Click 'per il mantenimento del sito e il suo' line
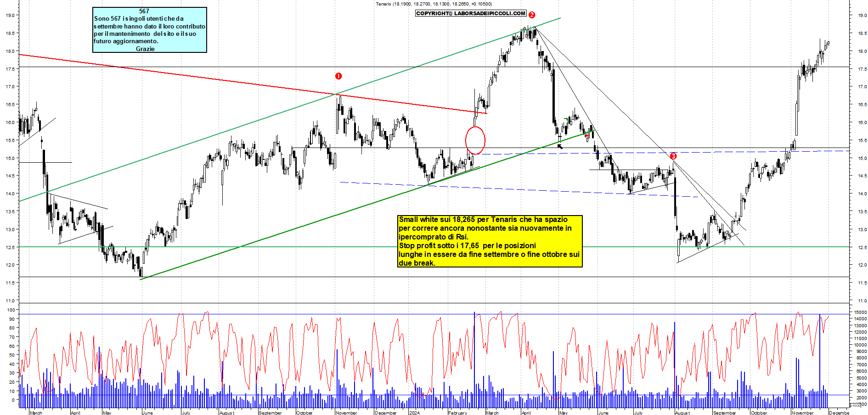Screen dimensions: 868x415 pos(145,34)
